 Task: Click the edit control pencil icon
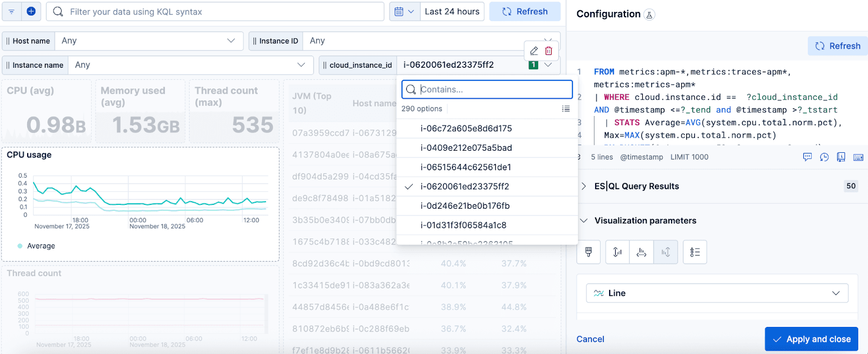pyautogui.click(x=534, y=51)
